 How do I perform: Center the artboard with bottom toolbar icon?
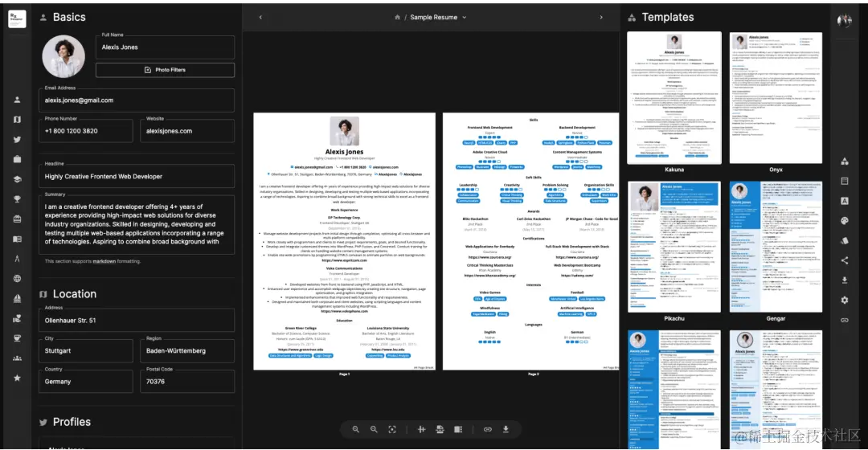[x=392, y=430]
